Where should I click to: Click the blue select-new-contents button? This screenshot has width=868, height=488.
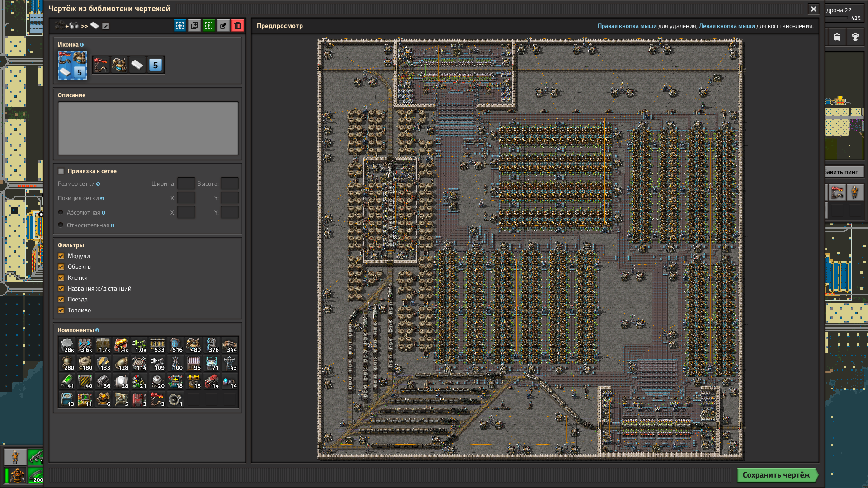[180, 26]
